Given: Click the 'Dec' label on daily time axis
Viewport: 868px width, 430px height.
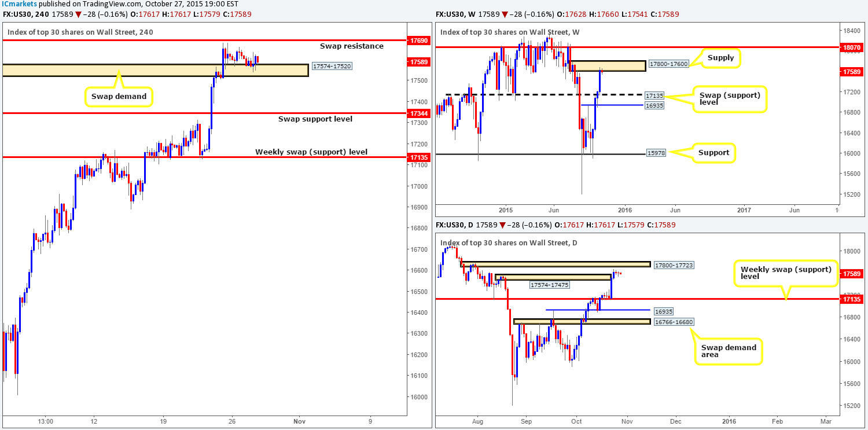Looking at the screenshot, I should 675,421.
